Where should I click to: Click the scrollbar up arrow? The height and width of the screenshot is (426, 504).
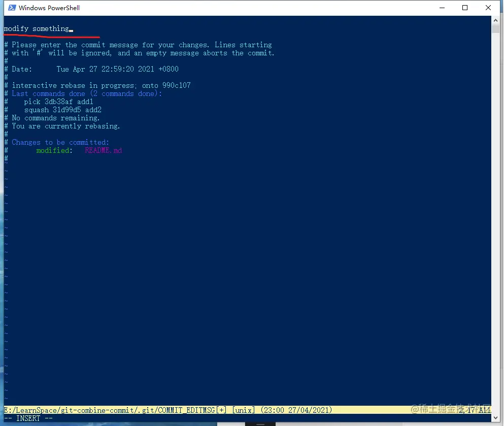[496, 21]
